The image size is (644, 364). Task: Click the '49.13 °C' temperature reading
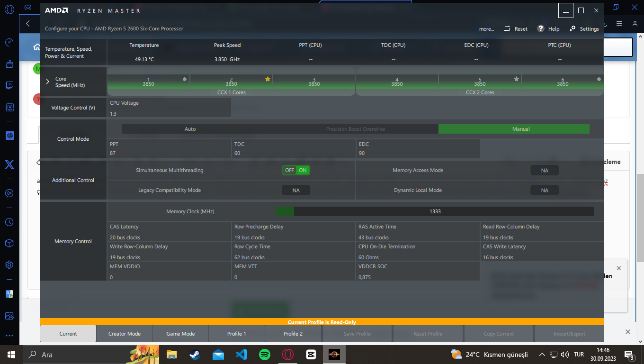click(x=144, y=59)
